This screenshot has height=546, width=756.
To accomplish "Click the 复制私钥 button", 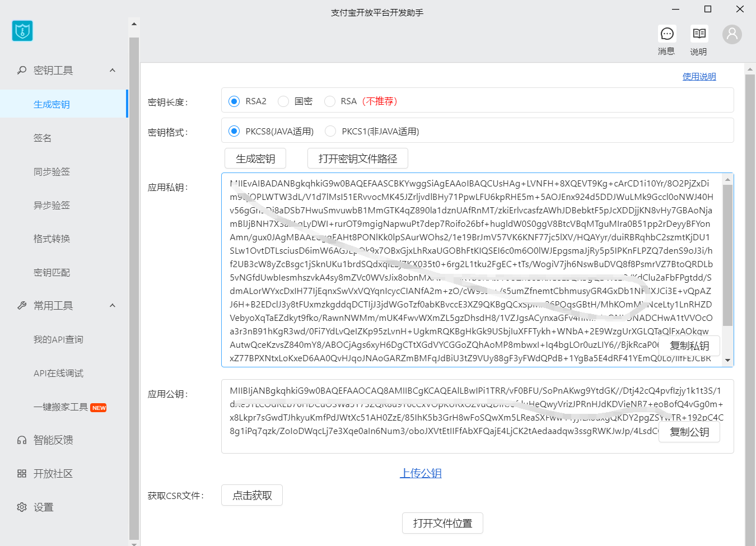I will click(689, 346).
